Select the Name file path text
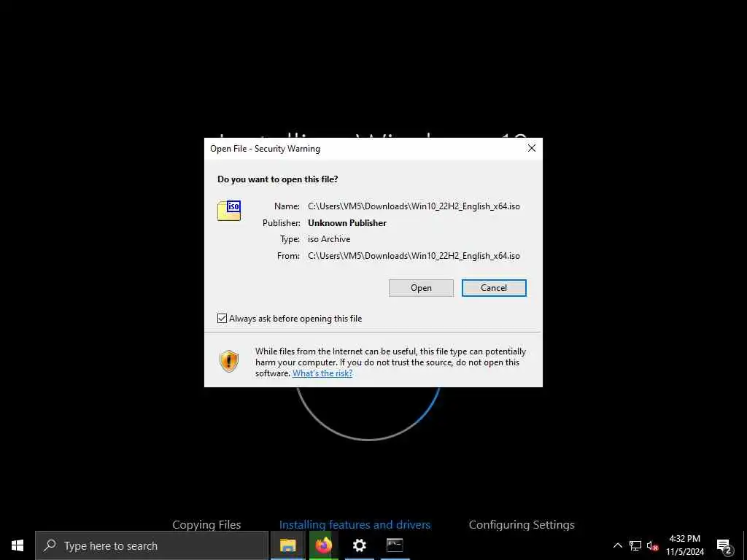This screenshot has height=560, width=747. [414, 206]
